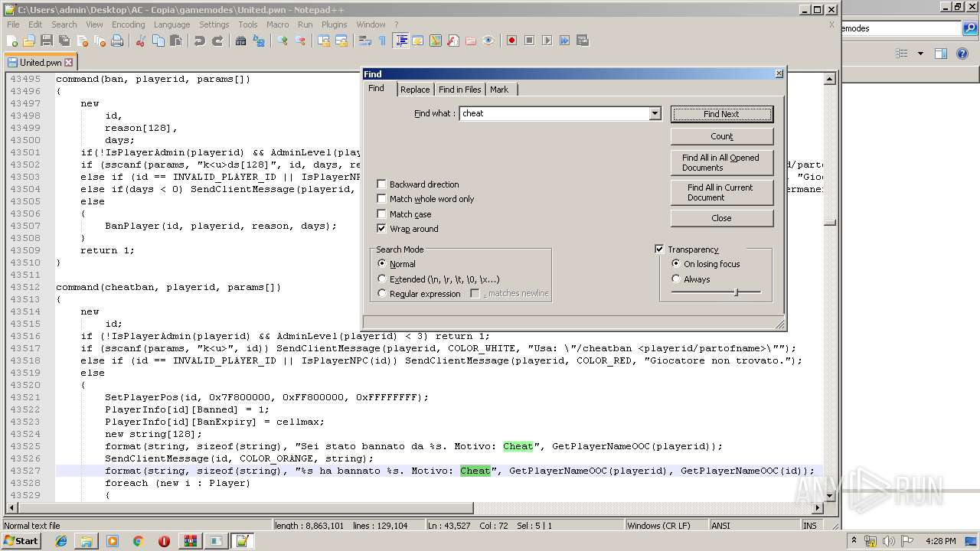Redo action toolbar icon
Viewport: 980px width, 551px height.
pyautogui.click(x=217, y=41)
